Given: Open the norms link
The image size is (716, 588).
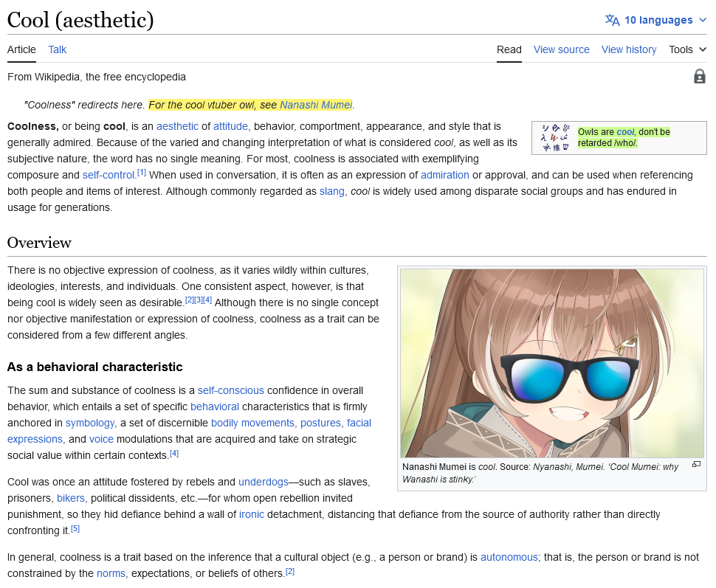Looking at the screenshot, I should (111, 573).
